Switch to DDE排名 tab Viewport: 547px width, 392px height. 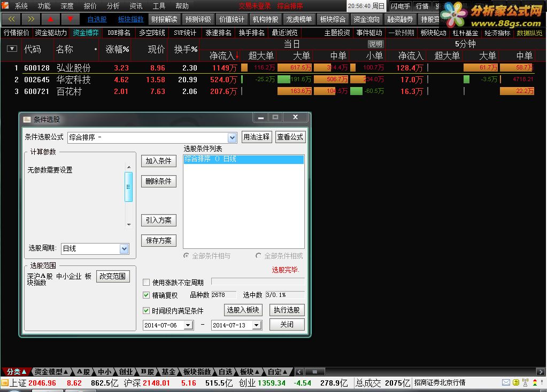[119, 33]
